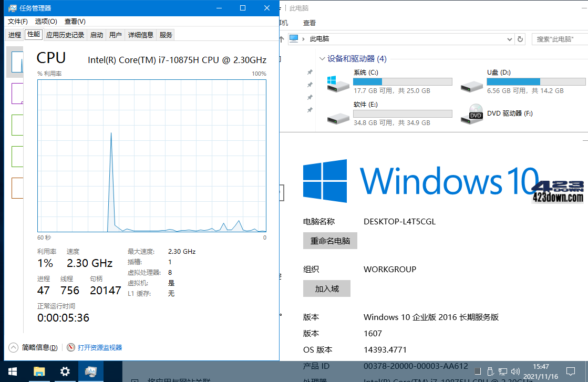Click the OS build "14393.4771"
The width and height of the screenshot is (588, 382).
385,350
